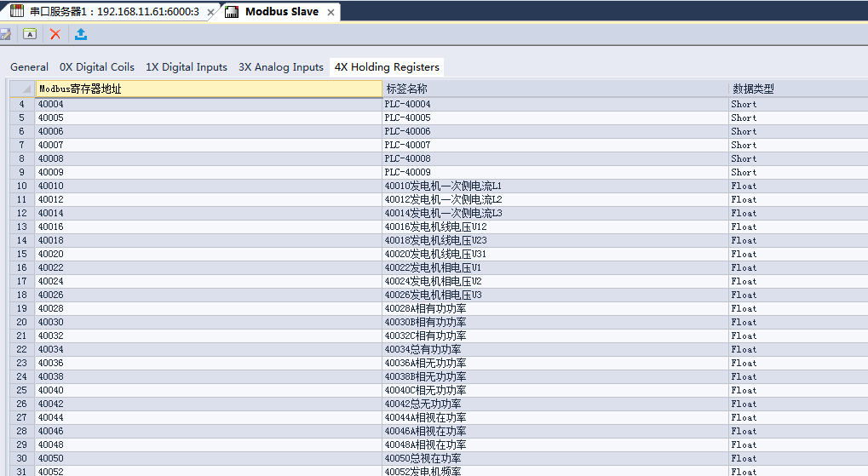Sort by 标签名称 column header
This screenshot has width=868, height=476.
point(555,89)
